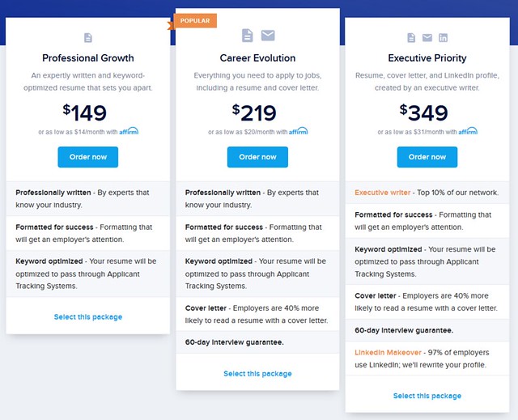The height and width of the screenshot is (420, 518).
Task: Click the LinkedIn icon in Executive Priority card
Action: 443,38
